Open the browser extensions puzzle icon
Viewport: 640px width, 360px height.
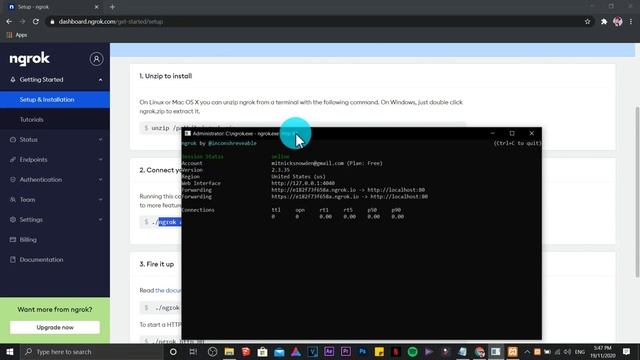coord(604,22)
